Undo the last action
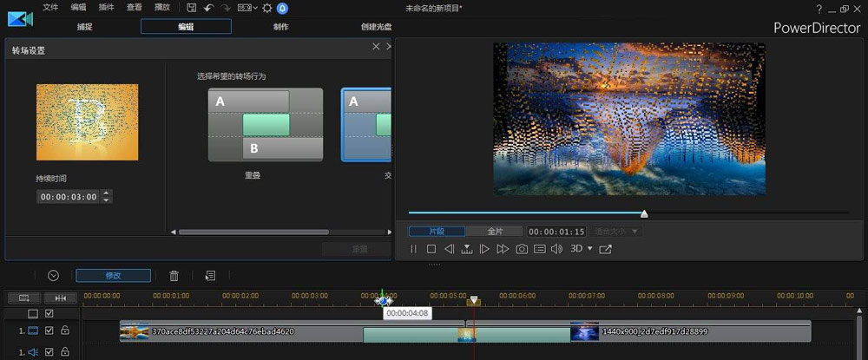 [208, 8]
